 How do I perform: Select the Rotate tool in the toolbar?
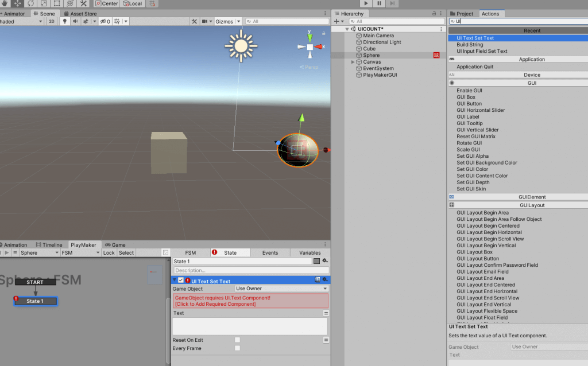[x=31, y=3]
